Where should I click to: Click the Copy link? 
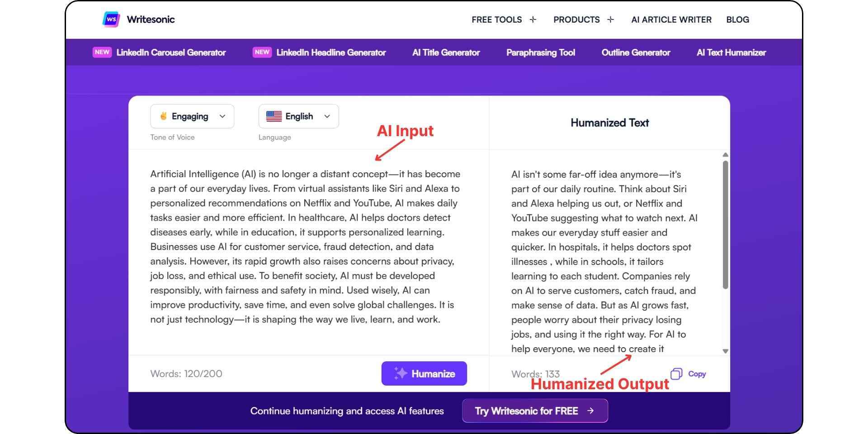click(x=697, y=374)
